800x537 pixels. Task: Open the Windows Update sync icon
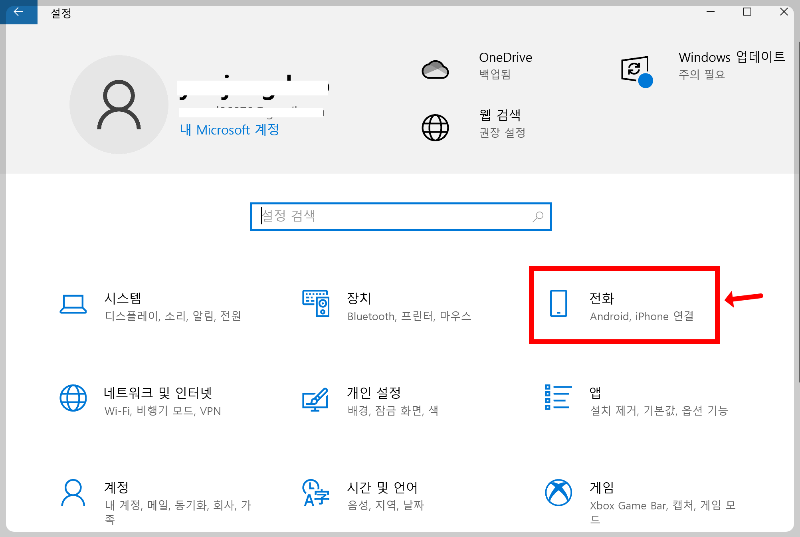[x=636, y=71]
